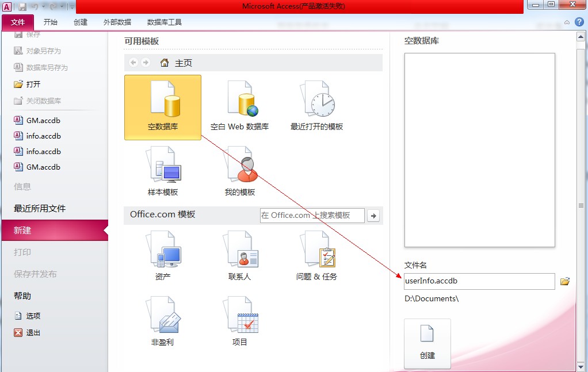Click the scroll up arrow of right scrollbar

click(581, 37)
